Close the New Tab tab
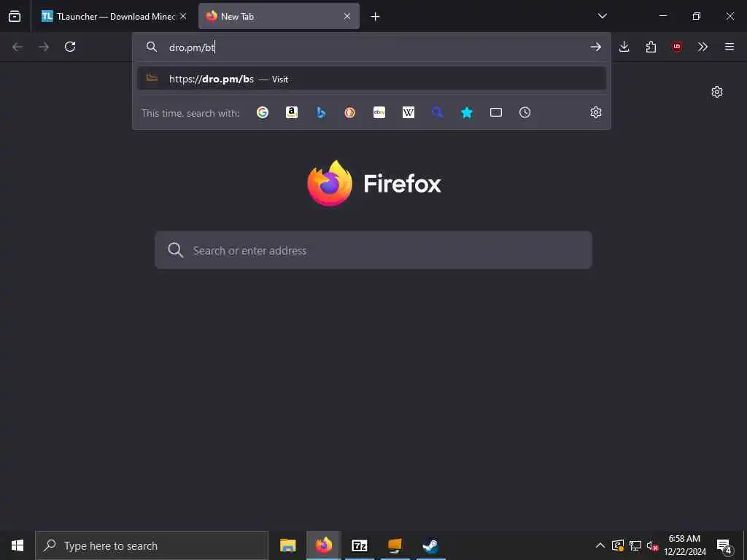Viewport: 747px width, 560px height. 347,16
